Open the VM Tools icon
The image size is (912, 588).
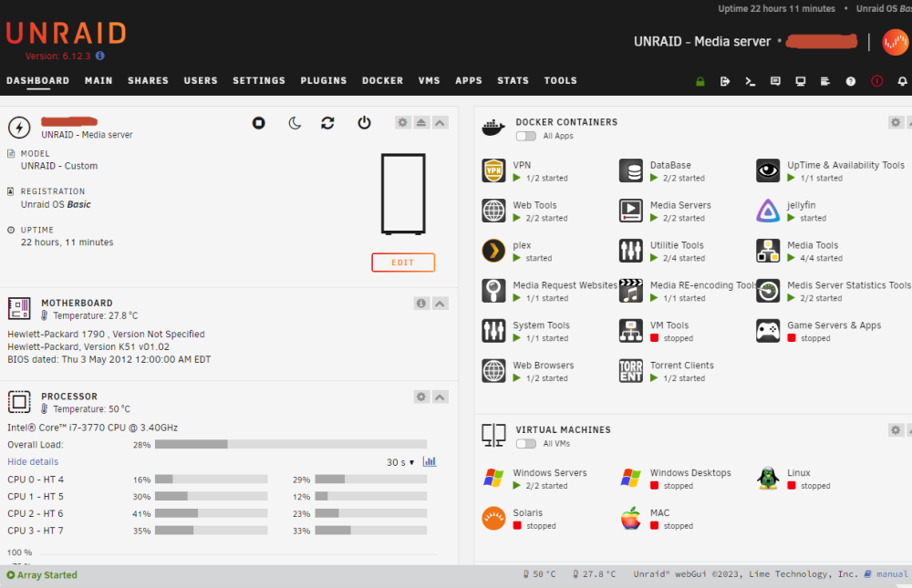(x=631, y=331)
